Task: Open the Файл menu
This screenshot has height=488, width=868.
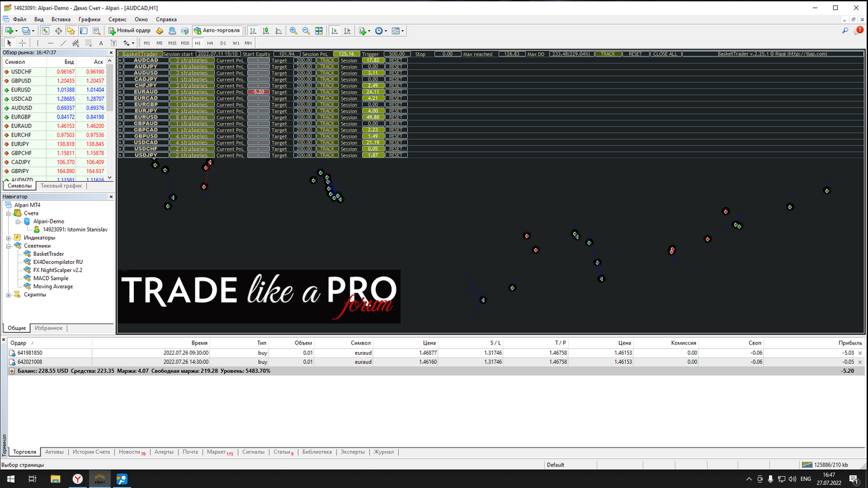Action: [x=20, y=20]
